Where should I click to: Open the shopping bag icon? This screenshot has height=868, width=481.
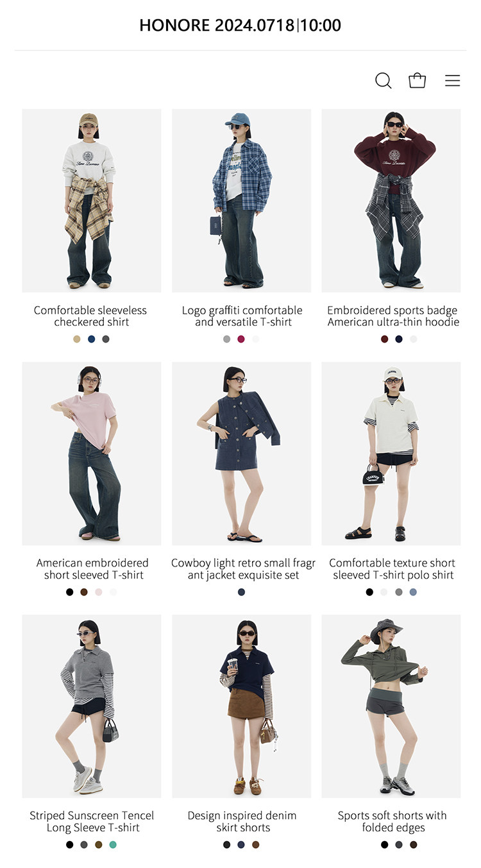click(418, 80)
